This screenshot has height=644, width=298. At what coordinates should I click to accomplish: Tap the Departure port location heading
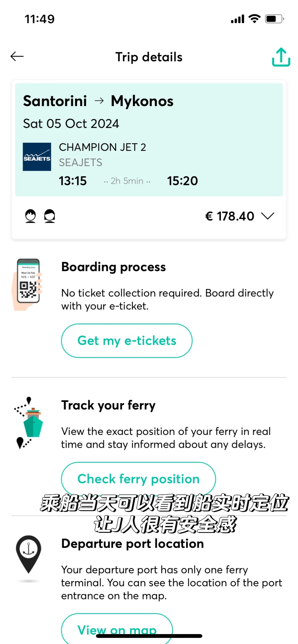pos(132,544)
